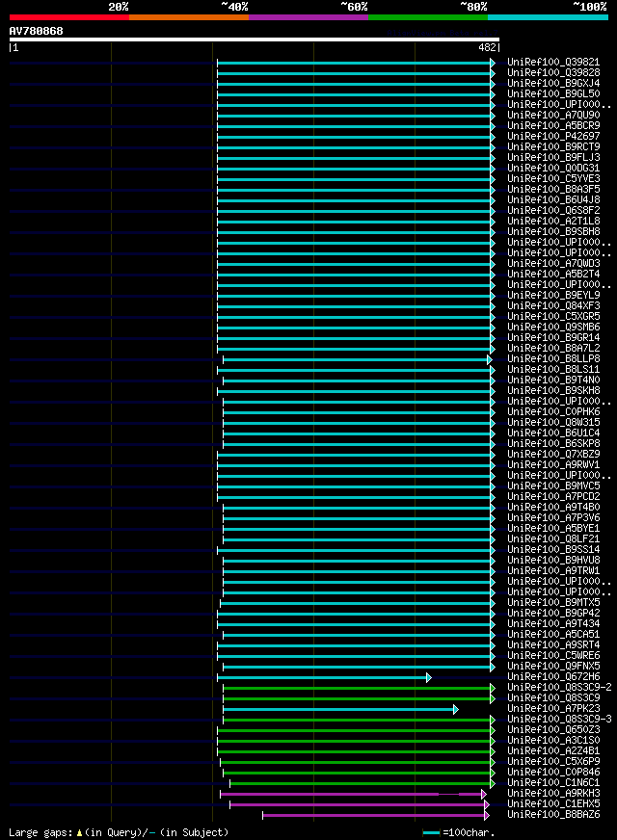
Task: Click the green UniRef100_Q8S3C9-2 alignment bar
Action: click(359, 689)
